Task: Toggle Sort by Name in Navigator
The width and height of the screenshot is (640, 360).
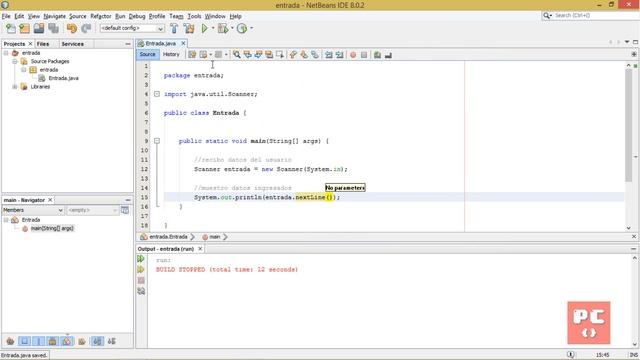Action: (97, 341)
